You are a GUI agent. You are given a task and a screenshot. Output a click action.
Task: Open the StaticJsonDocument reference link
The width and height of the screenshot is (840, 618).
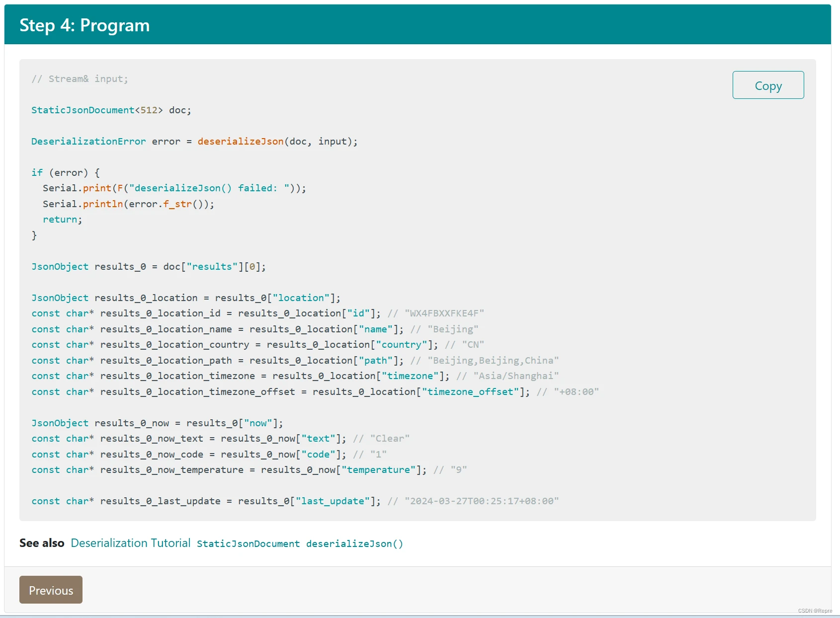click(x=249, y=544)
